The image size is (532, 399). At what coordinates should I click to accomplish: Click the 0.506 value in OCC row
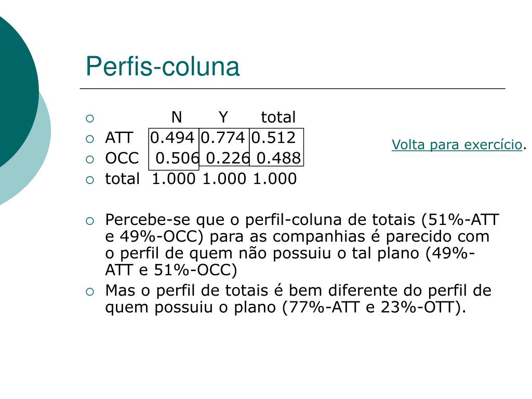tap(177, 158)
